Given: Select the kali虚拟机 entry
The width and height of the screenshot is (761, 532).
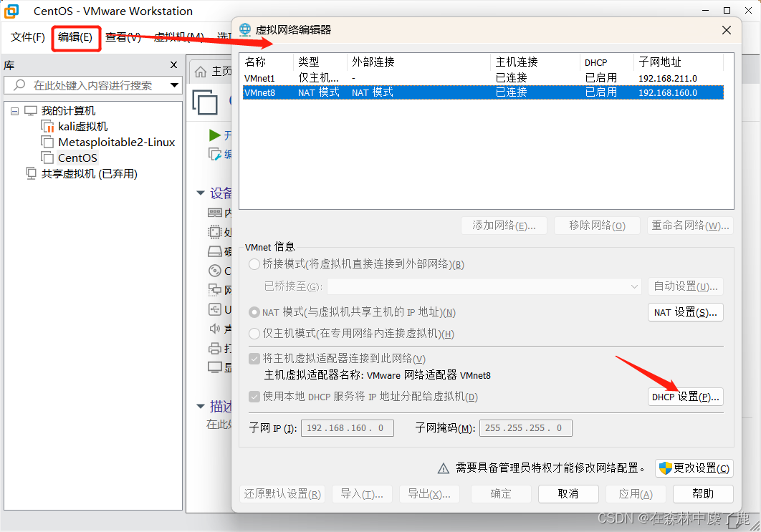Looking at the screenshot, I should tap(83, 127).
